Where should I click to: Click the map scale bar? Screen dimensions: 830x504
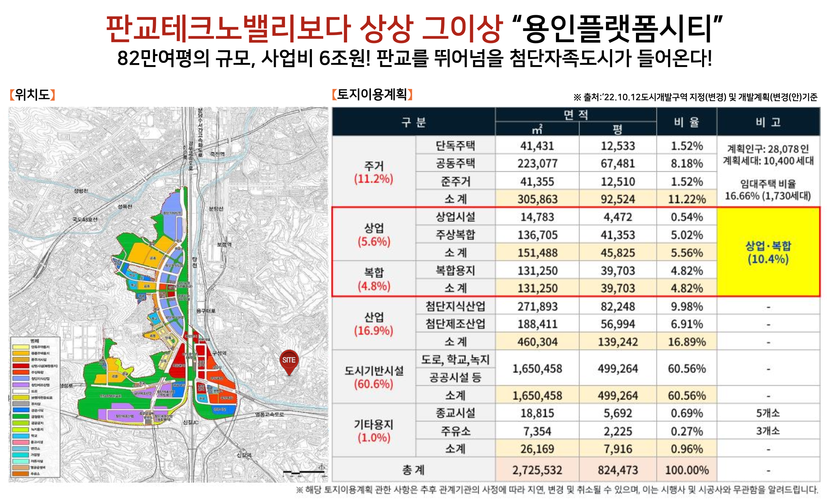(x=303, y=472)
